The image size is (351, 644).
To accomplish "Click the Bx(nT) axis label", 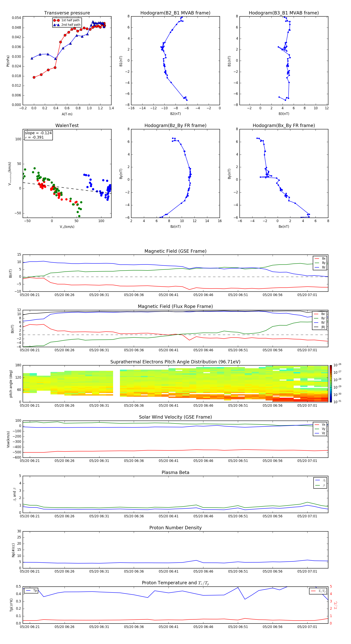I will click(x=284, y=227).
